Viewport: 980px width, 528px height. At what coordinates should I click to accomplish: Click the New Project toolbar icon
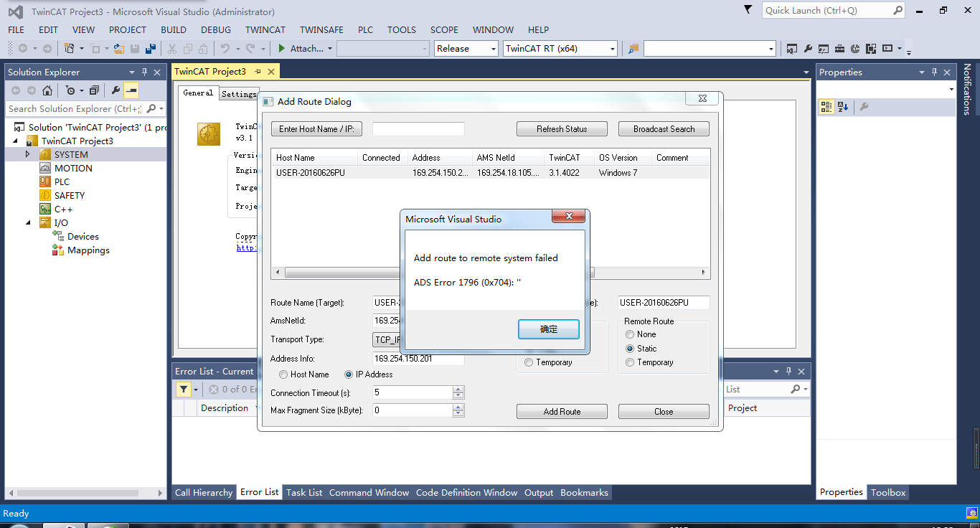[70, 49]
